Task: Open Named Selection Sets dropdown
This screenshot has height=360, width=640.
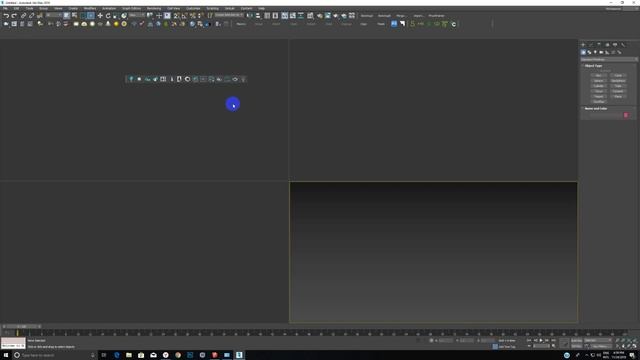Action: 229,16
